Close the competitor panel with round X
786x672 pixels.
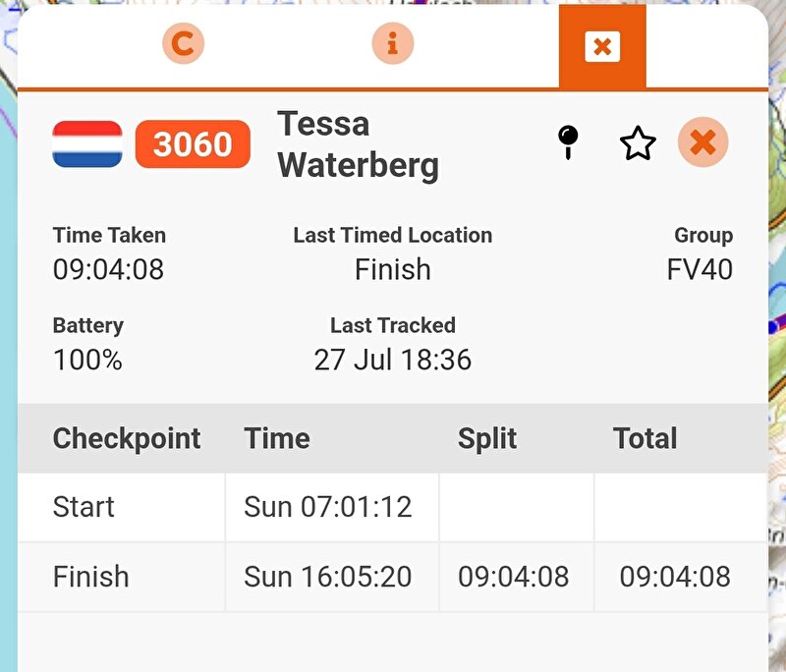pyautogui.click(x=702, y=142)
